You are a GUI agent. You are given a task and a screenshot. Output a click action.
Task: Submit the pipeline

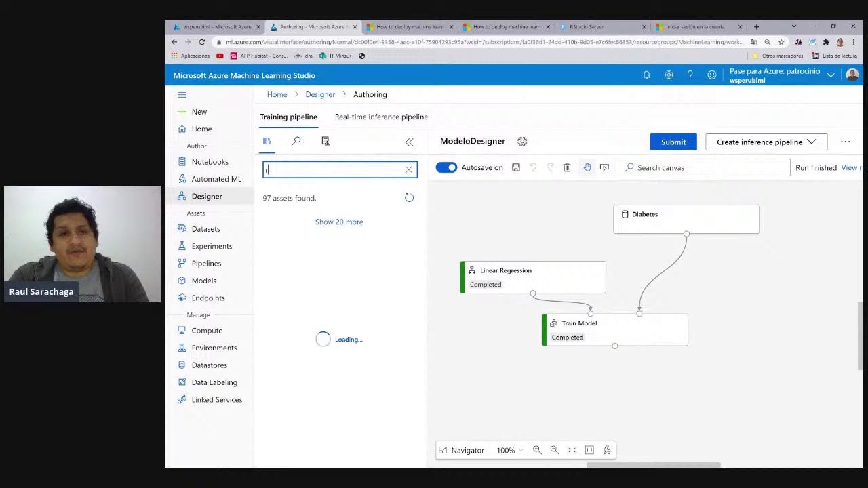click(673, 142)
